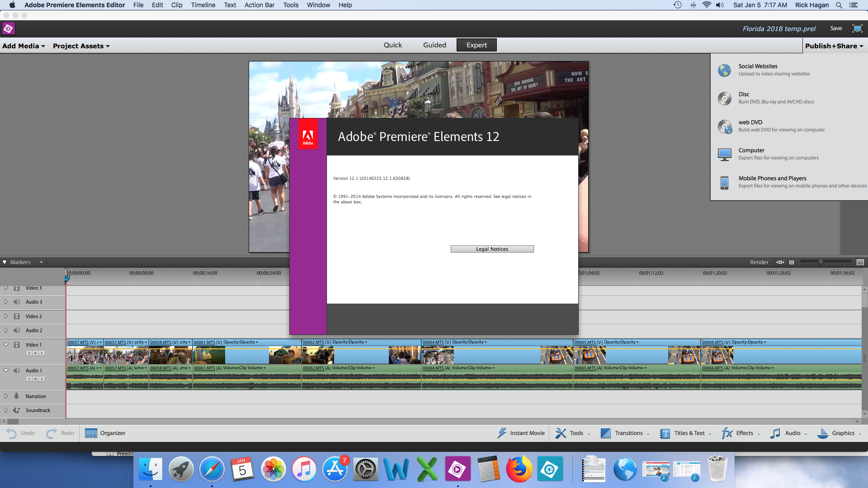The image size is (868, 488).
Task: Open the Project Assets dropdown
Action: 81,46
